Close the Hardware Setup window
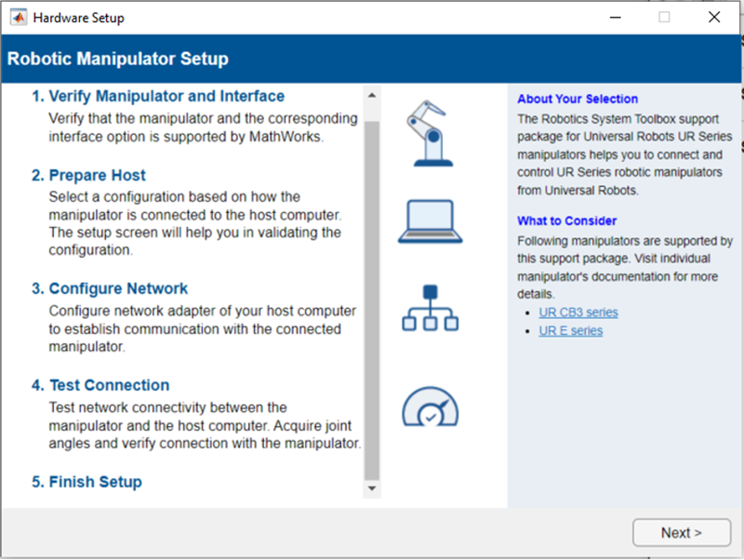This screenshot has width=744, height=560. coord(713,18)
